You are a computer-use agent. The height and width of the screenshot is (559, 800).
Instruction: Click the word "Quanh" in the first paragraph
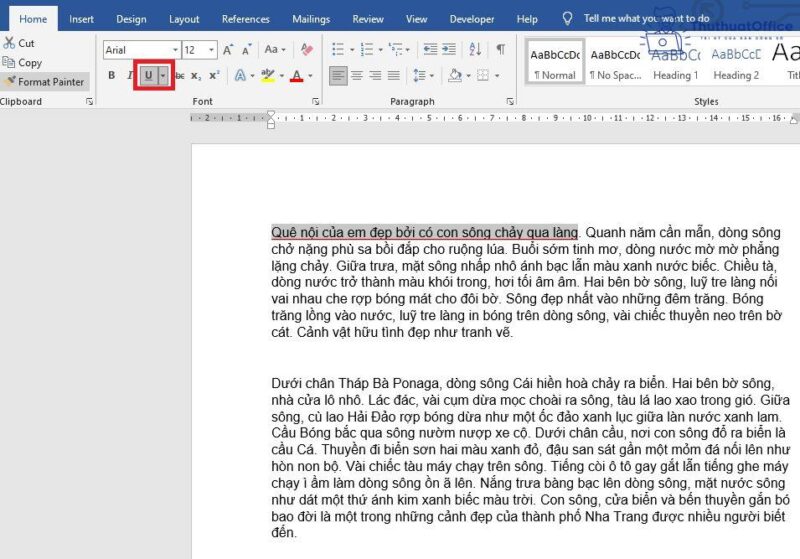click(x=606, y=233)
